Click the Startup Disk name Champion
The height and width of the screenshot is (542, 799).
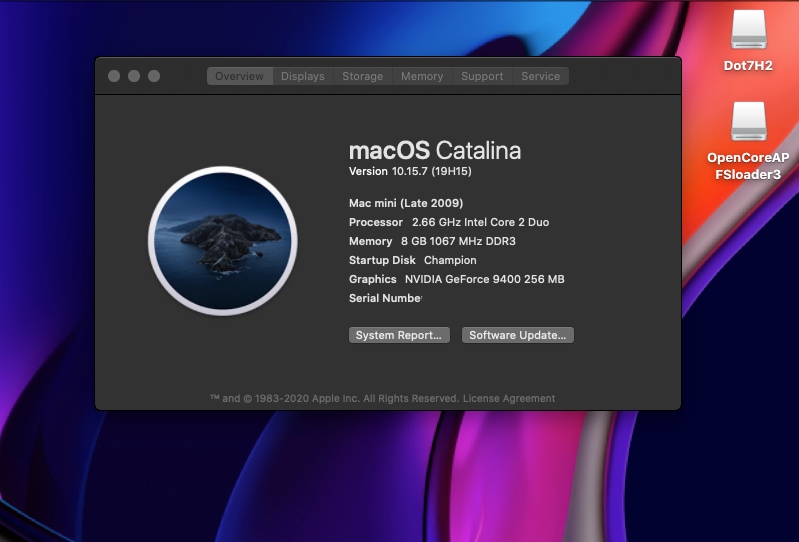[450, 260]
